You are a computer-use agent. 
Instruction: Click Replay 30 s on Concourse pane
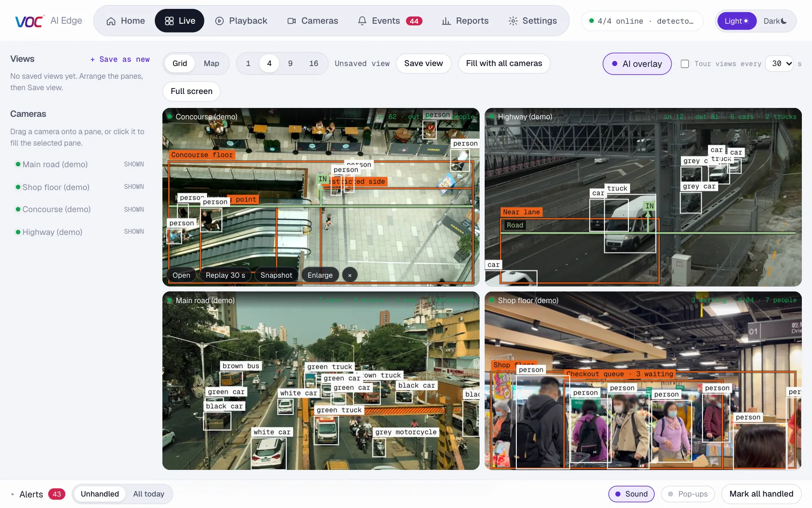(x=225, y=275)
